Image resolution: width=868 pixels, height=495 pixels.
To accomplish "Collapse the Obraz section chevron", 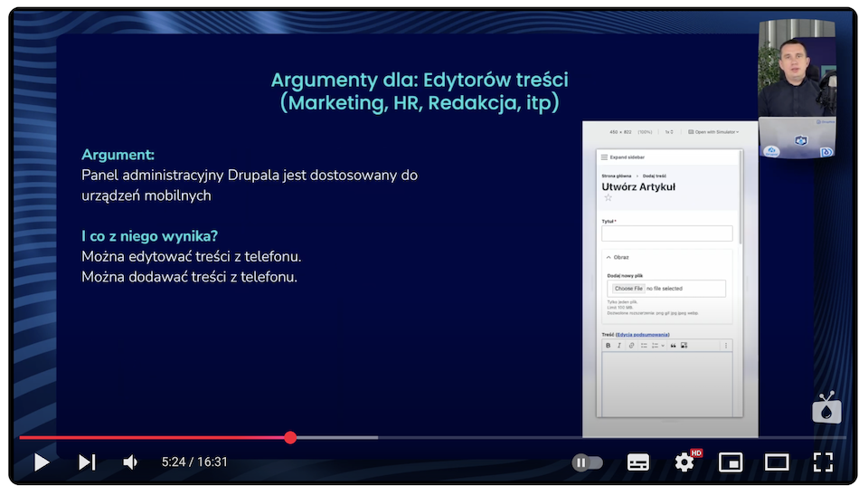I will pyautogui.click(x=609, y=257).
